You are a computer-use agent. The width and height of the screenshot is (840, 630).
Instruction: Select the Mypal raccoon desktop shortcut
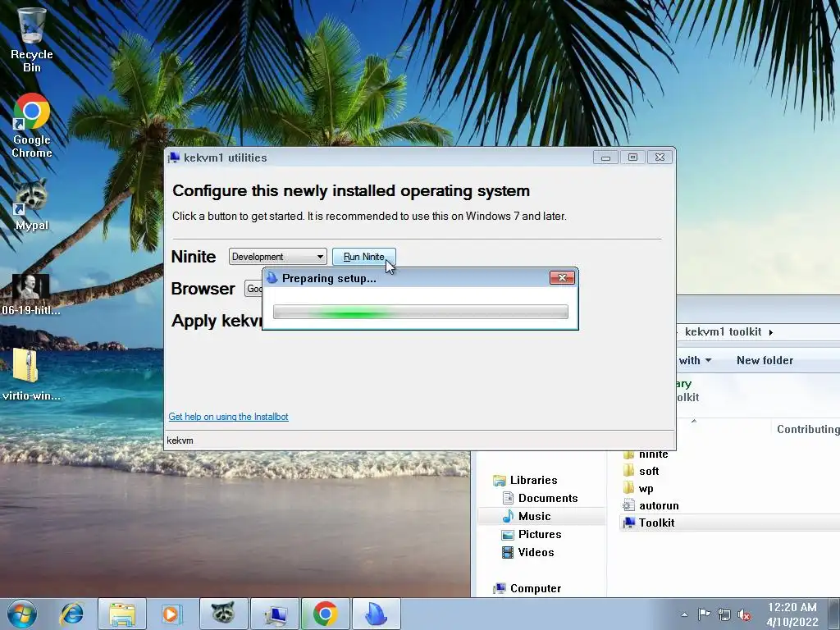(x=32, y=204)
